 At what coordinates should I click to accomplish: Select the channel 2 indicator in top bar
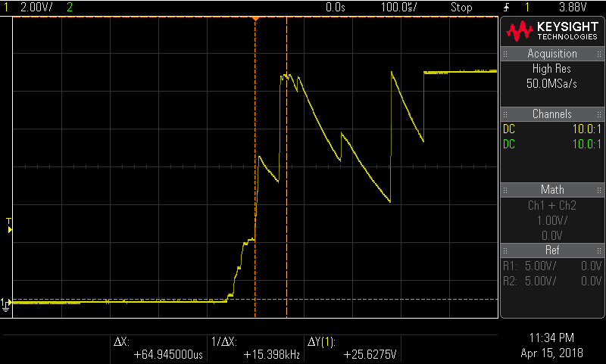point(70,8)
